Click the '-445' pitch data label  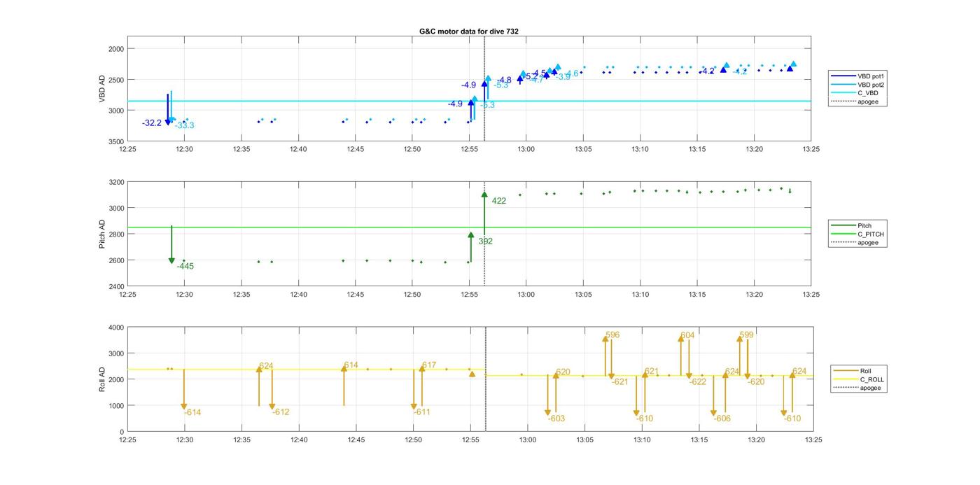coord(185,267)
